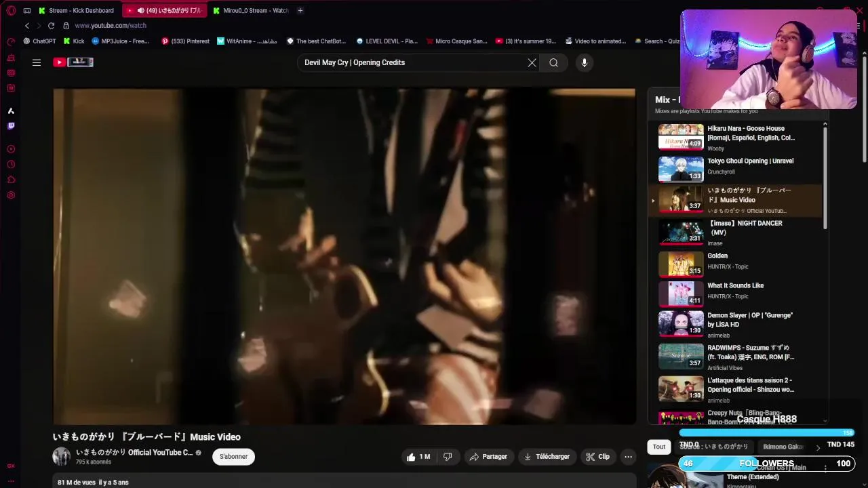Click the S'abonner subscribe button

click(x=233, y=457)
